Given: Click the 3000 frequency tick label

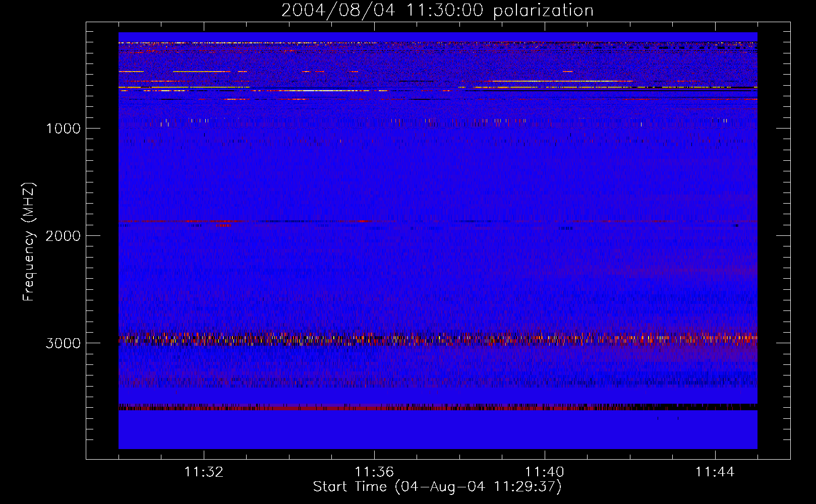Looking at the screenshot, I should coord(63,343).
